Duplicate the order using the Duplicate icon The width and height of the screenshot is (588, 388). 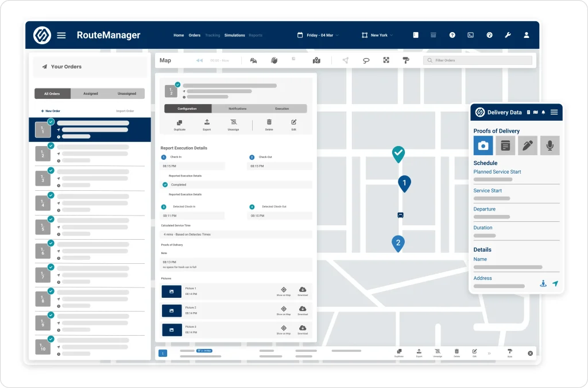click(179, 124)
